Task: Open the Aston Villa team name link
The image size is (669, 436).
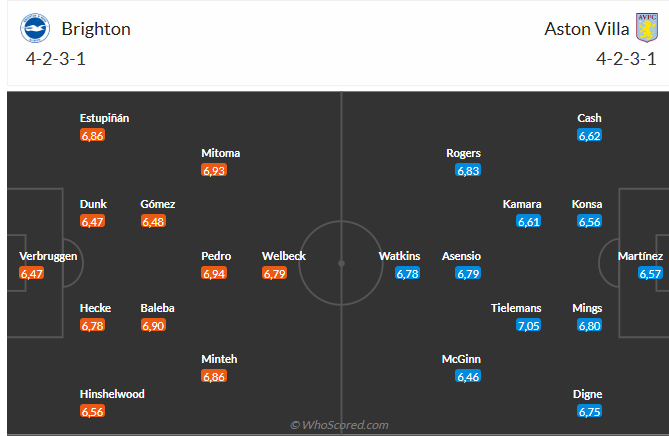Action: click(x=587, y=29)
